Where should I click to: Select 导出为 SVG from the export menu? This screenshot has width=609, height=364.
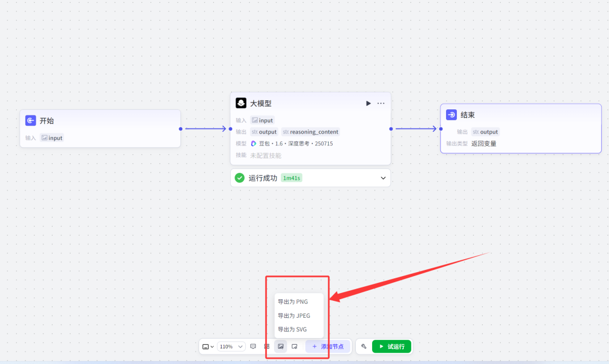coord(299,329)
